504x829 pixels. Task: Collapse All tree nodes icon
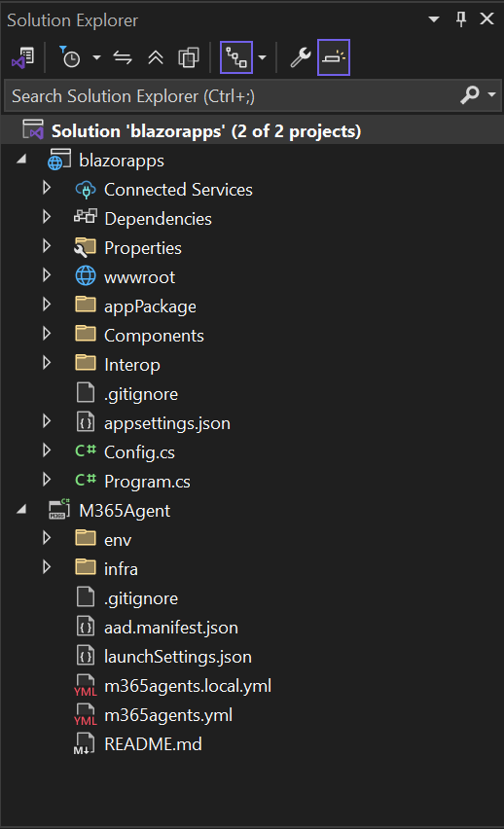click(x=156, y=57)
